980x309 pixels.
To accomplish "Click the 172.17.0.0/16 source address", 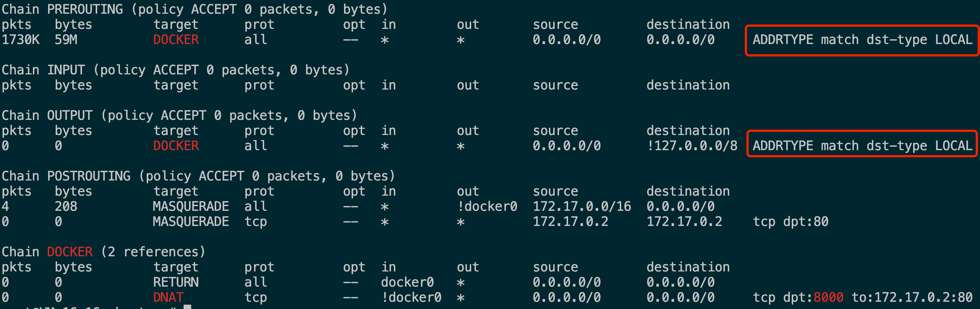I will click(582, 206).
